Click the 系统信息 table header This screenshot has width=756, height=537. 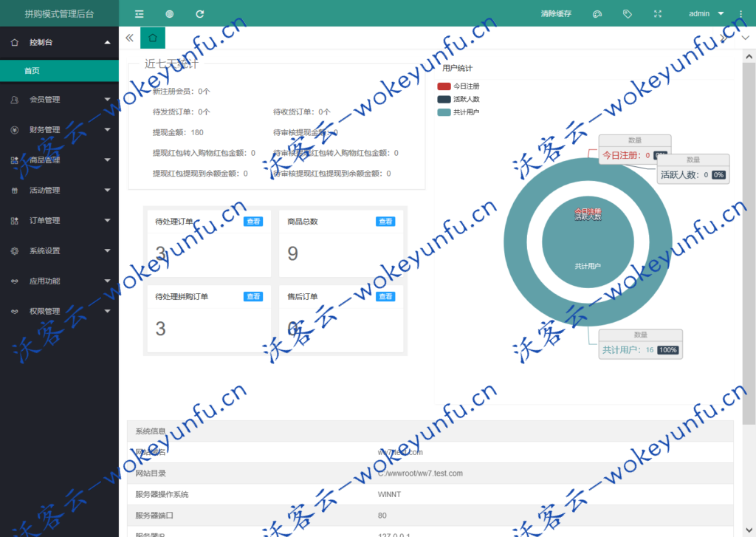(151, 431)
